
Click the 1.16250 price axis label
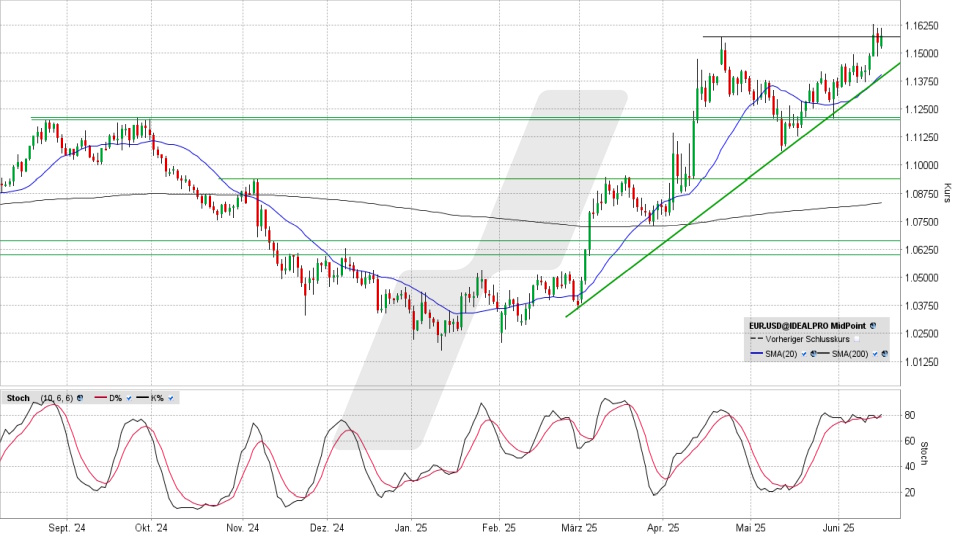[x=922, y=26]
